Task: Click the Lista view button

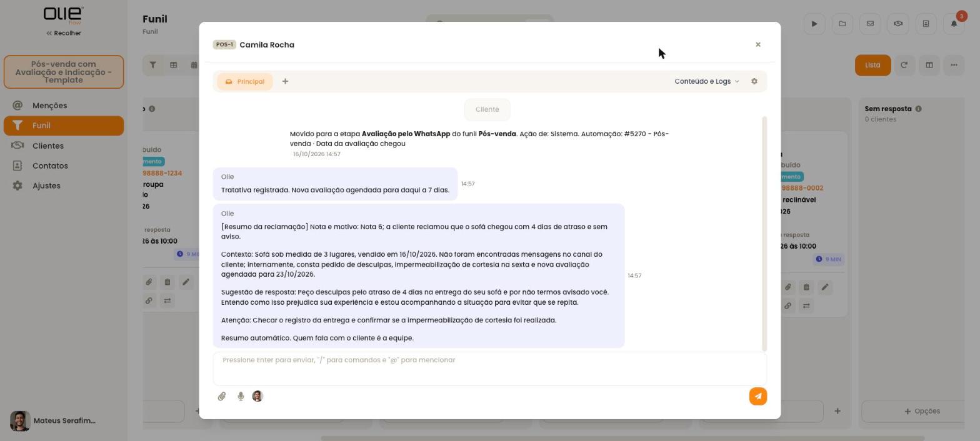Action: (873, 65)
